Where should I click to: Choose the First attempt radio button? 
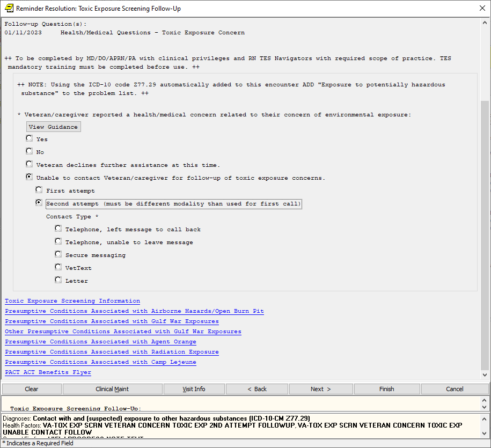point(39,190)
